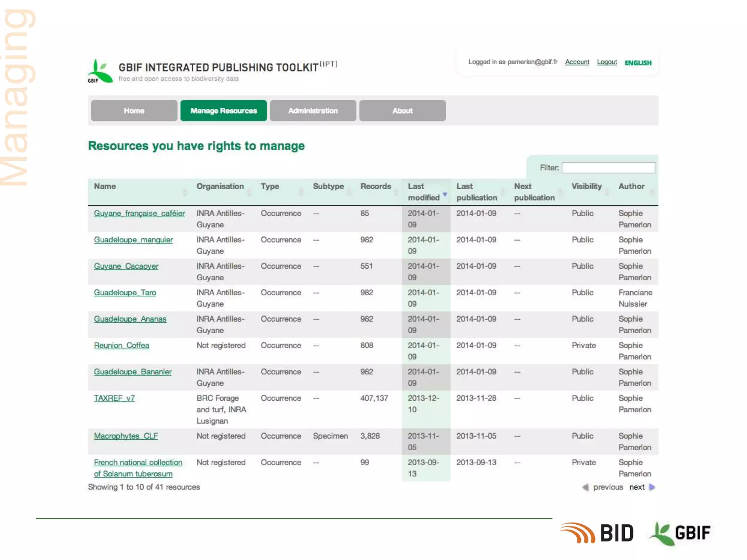Open the Account link
Image resolution: width=747 pixels, height=560 pixels.
(x=577, y=62)
